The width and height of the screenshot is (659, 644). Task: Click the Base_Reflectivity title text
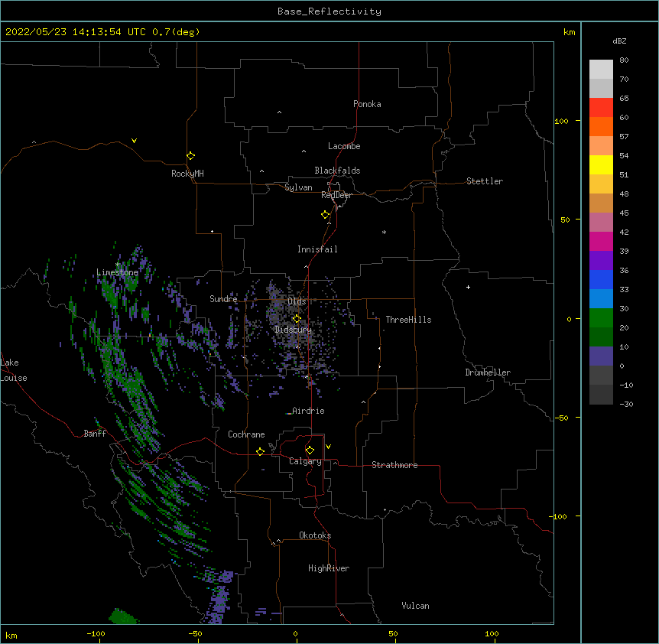[x=329, y=11]
